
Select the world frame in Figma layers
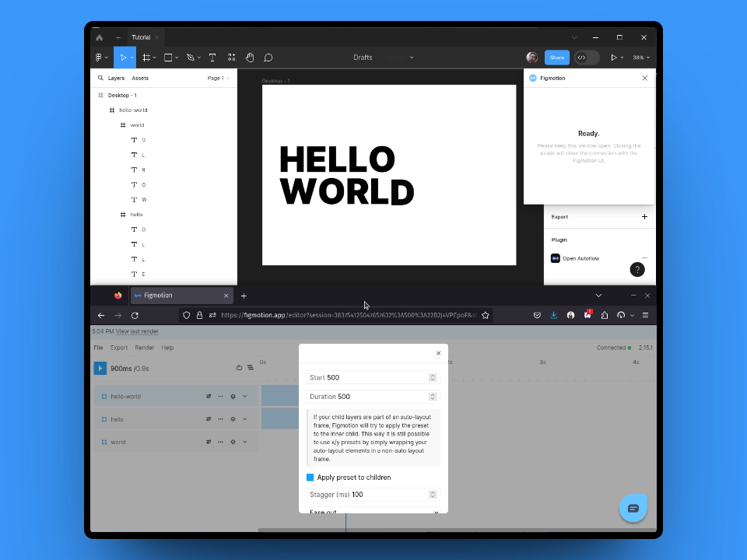tap(137, 125)
